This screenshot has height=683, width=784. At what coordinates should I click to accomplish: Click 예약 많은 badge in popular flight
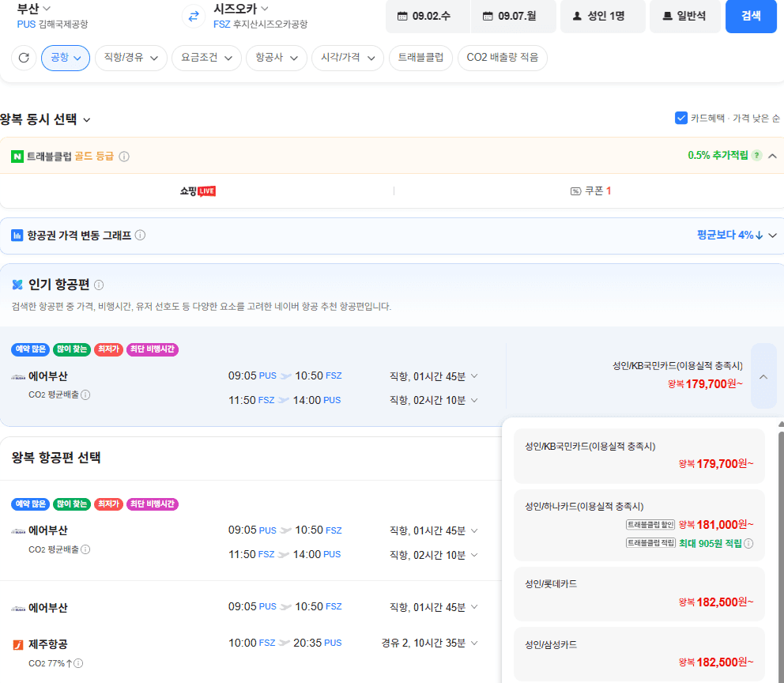point(31,349)
